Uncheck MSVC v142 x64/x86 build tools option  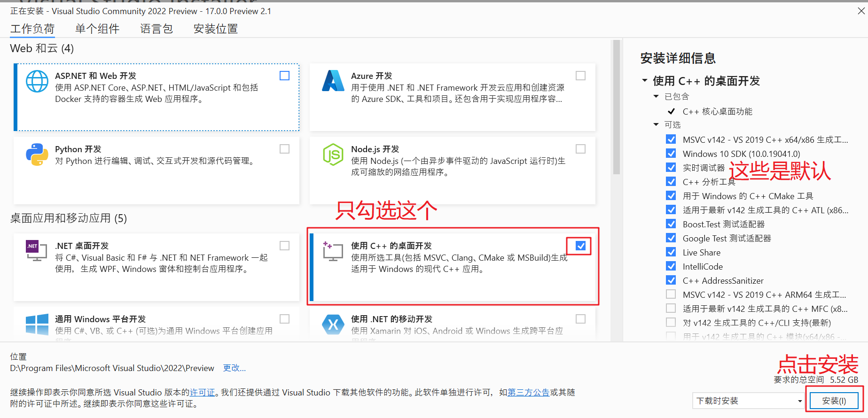tap(671, 139)
